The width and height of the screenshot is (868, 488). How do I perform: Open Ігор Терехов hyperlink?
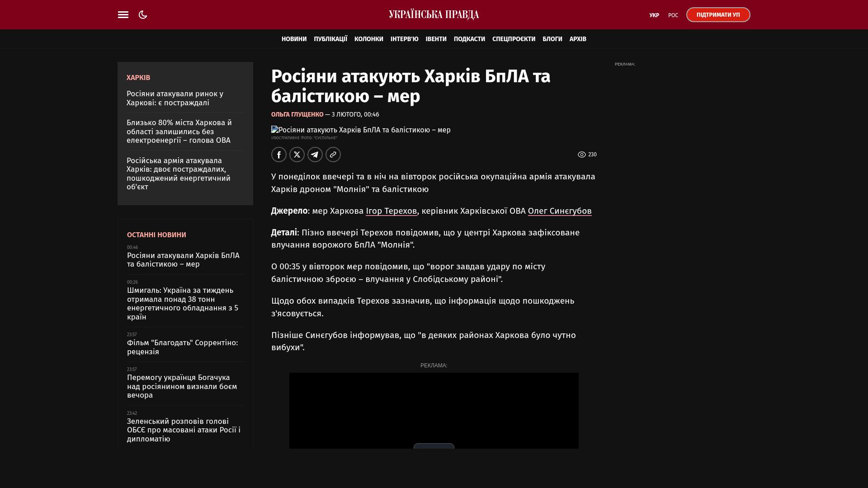click(391, 211)
